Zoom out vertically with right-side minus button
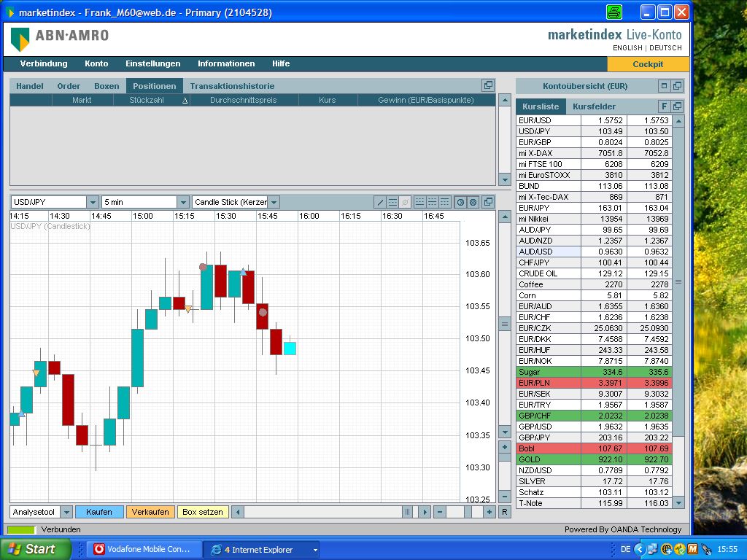 [x=505, y=496]
